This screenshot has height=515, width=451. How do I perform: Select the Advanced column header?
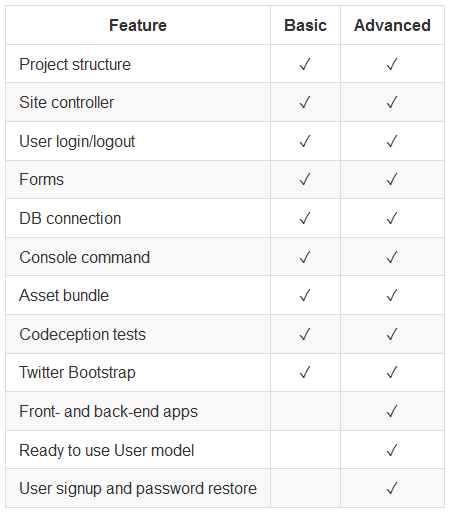[392, 25]
